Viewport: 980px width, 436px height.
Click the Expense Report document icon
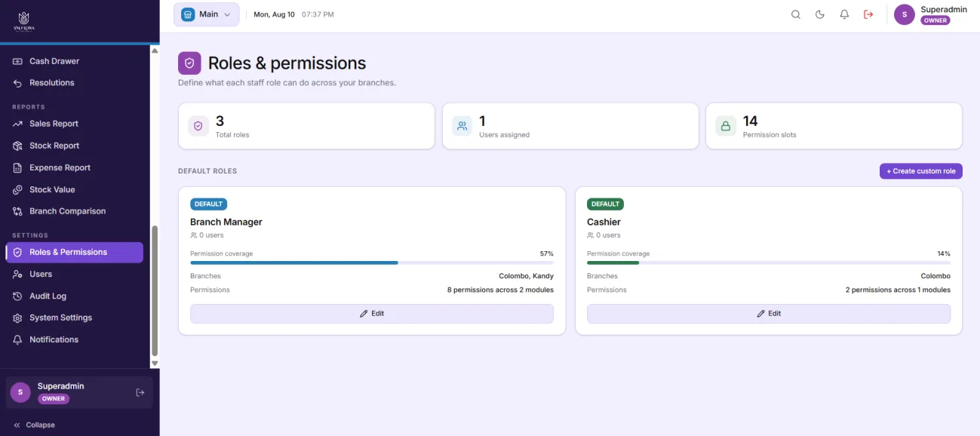click(x=17, y=167)
